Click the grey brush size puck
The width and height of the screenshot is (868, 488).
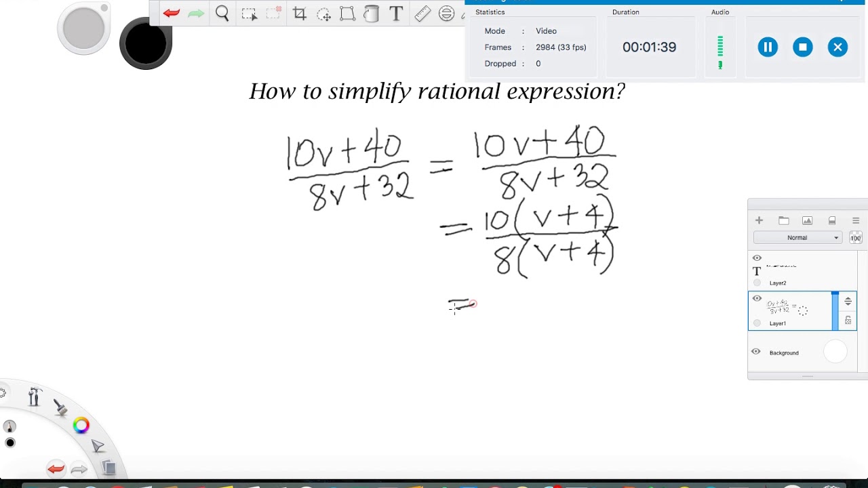click(x=84, y=28)
